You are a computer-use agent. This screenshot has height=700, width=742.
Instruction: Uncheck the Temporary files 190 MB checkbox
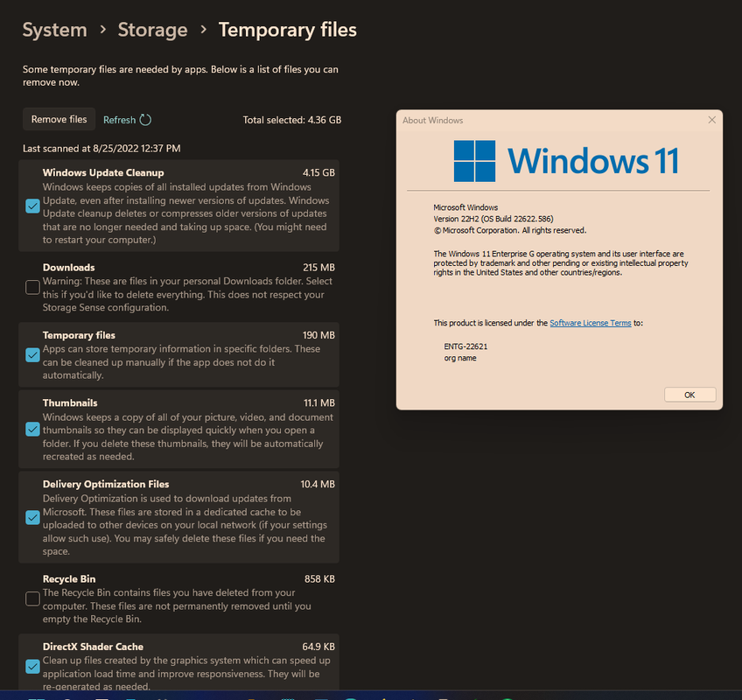(32, 355)
